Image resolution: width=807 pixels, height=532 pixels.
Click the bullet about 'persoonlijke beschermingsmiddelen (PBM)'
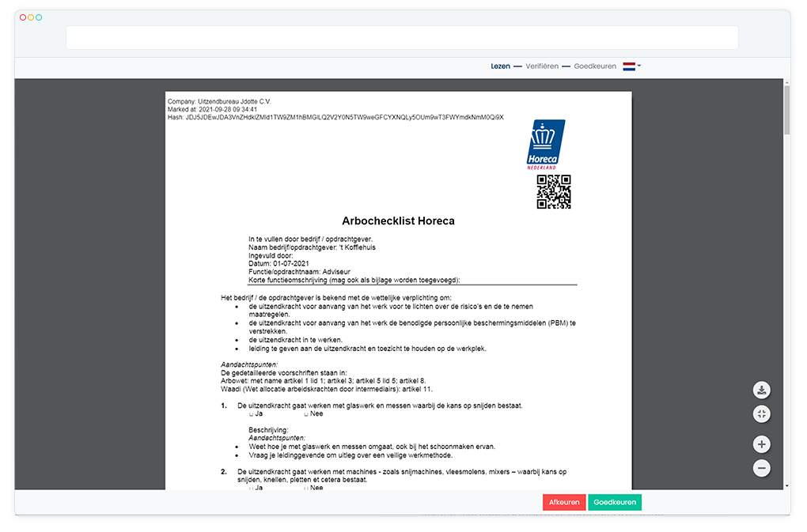(412, 327)
